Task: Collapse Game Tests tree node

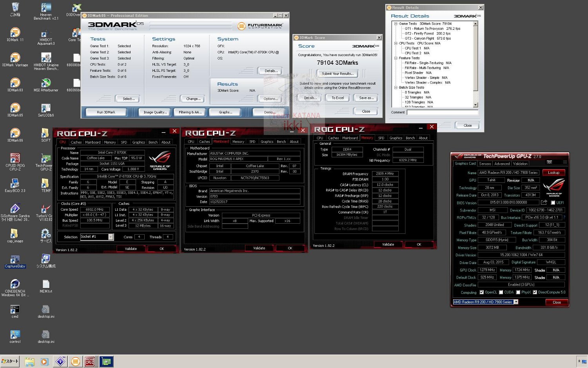Action: point(396,24)
